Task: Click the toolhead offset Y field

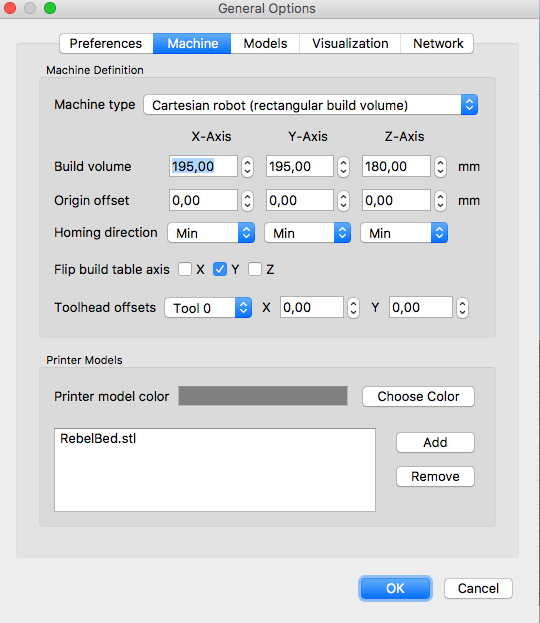Action: [x=421, y=307]
